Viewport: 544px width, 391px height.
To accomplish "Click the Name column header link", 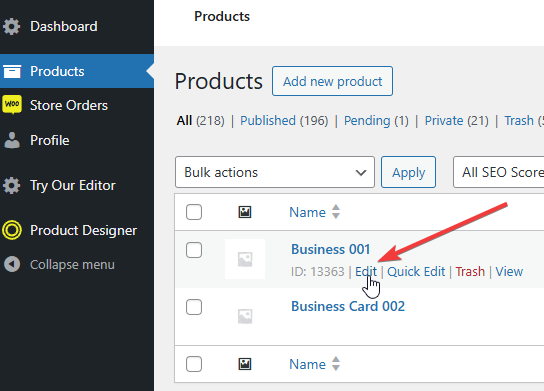I will [307, 212].
